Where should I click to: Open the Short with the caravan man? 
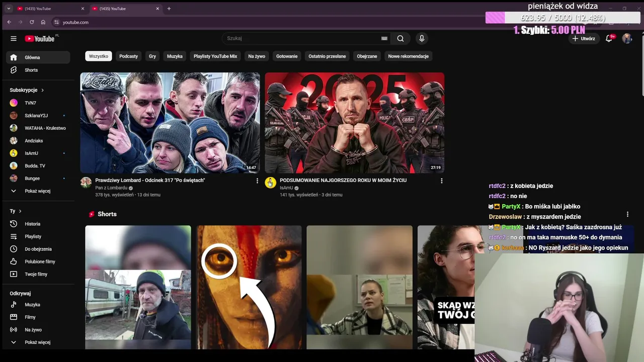[x=138, y=287]
